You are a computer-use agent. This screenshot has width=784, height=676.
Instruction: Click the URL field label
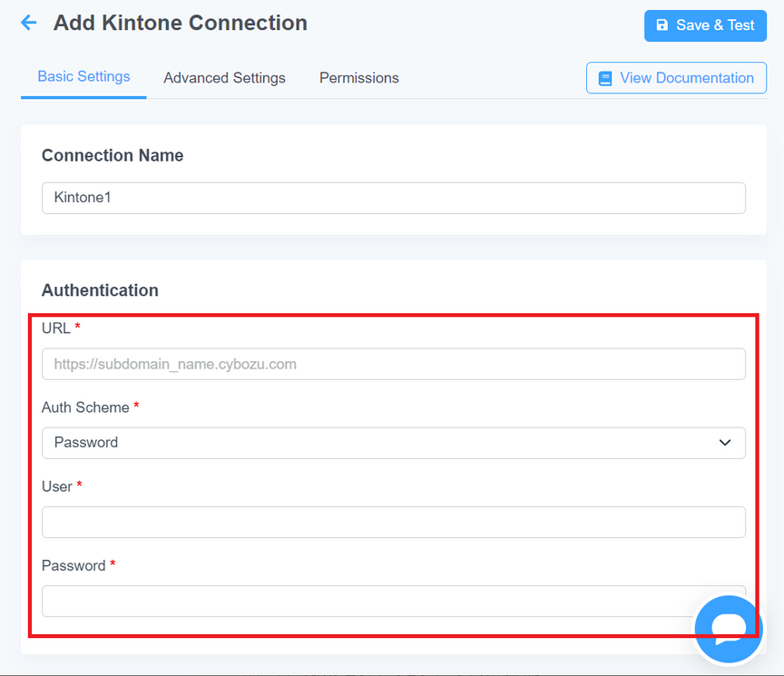tap(56, 328)
